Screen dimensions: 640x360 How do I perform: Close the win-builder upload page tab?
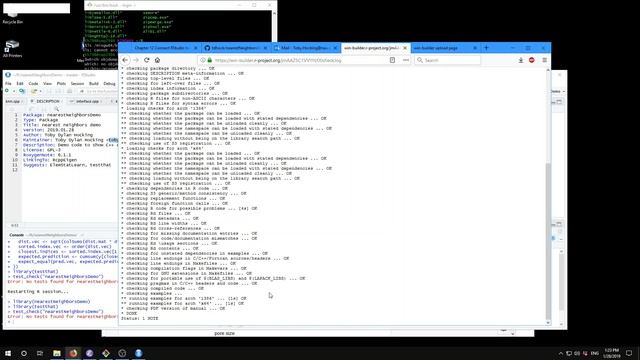coord(475,48)
